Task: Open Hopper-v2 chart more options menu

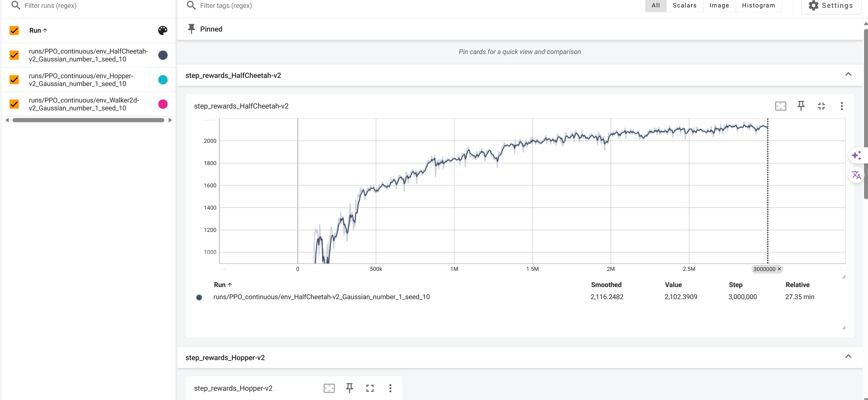Action: coord(390,388)
